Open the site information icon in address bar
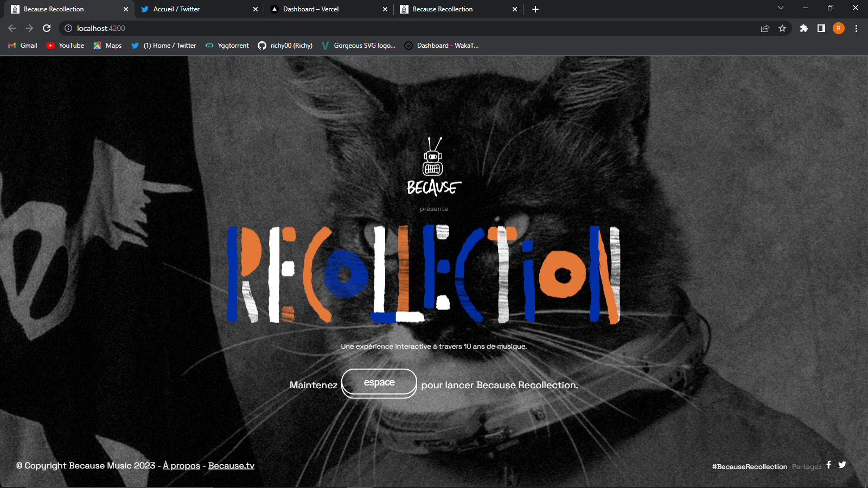This screenshot has width=868, height=488. pos(68,28)
